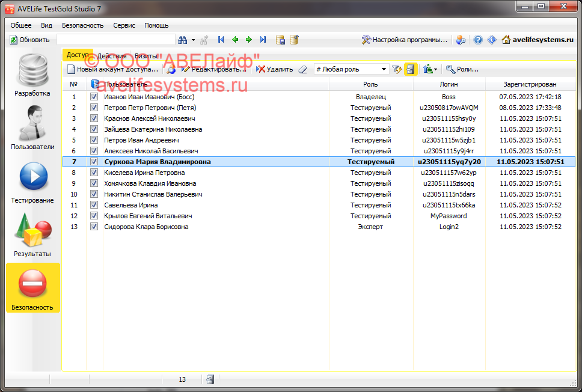Toggle checkbox for Суркова Мария Владимировна

(94, 162)
